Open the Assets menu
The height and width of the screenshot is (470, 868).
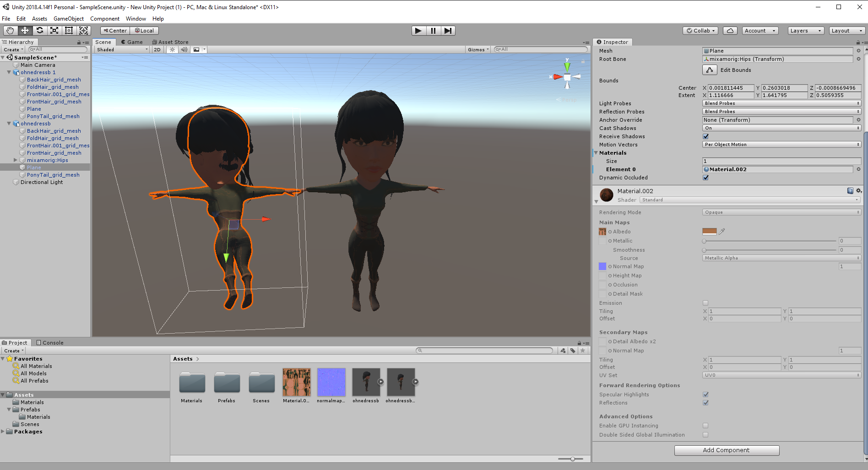tap(39, 19)
